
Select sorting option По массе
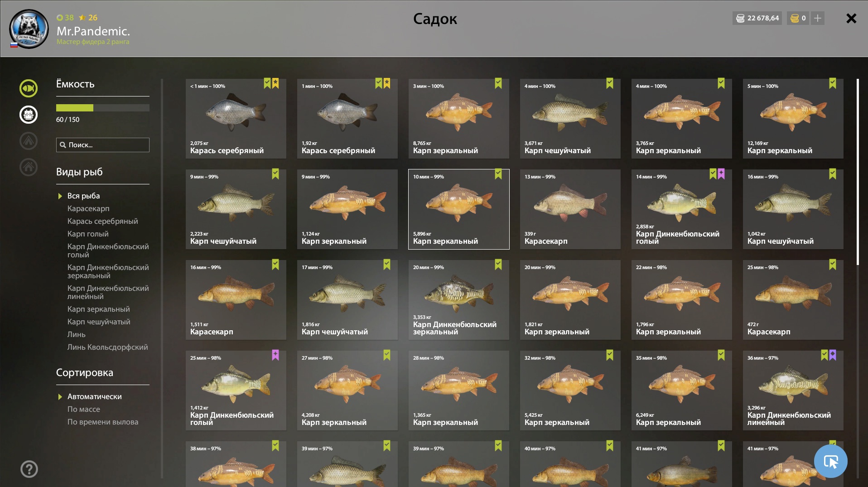coord(84,409)
